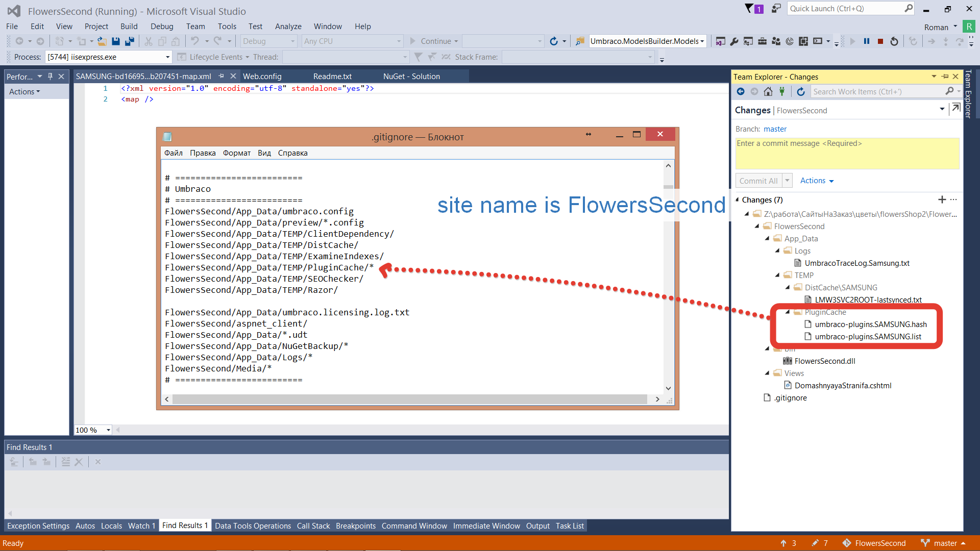The image size is (980, 551).
Task: Pin the SAMSUNG map.xml document tab
Action: 222,76
